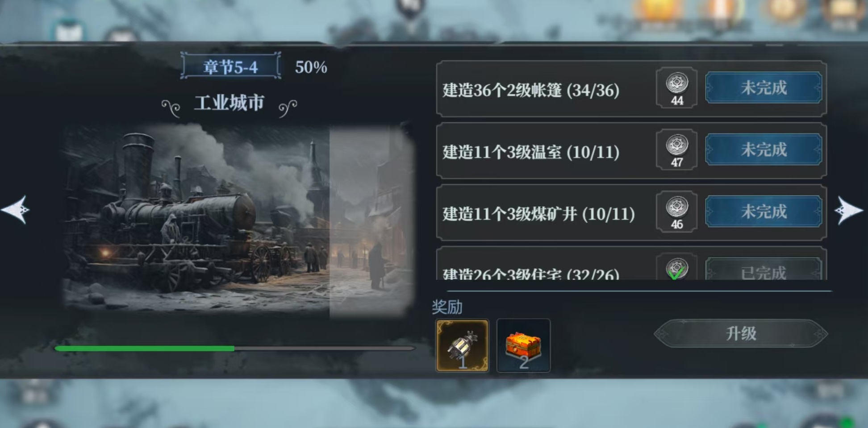868x428 pixels.
Task: Click 未完成 button for 3级温室 task
Action: coord(764,150)
